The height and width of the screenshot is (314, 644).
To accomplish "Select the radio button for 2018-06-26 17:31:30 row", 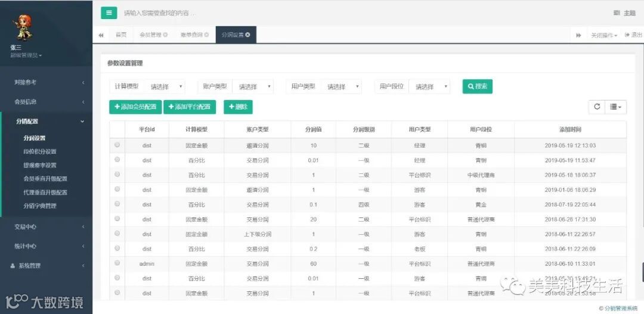I will (x=117, y=218).
